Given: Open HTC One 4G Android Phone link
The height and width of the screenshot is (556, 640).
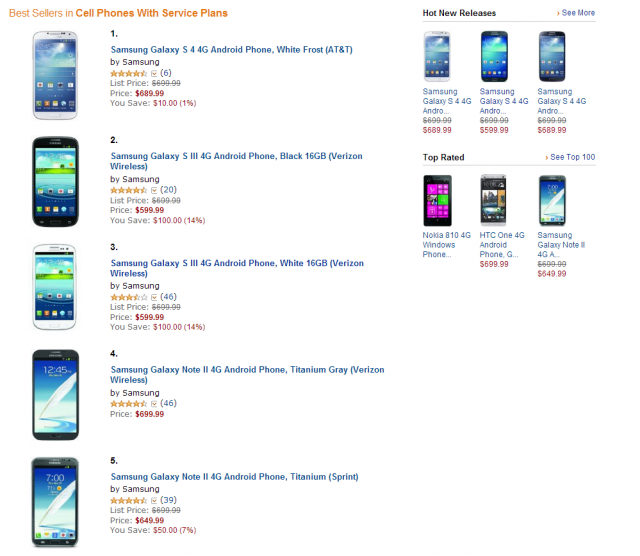Looking at the screenshot, I should point(502,245).
